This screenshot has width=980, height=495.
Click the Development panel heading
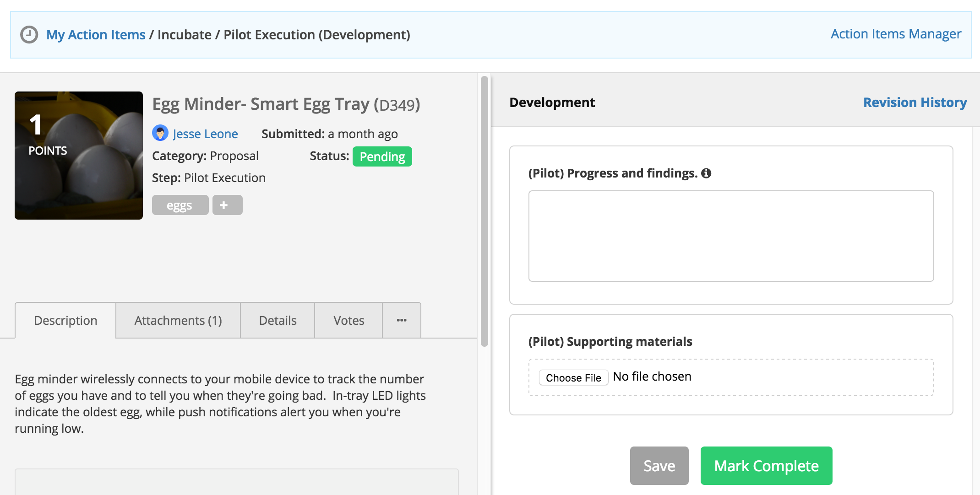[x=552, y=102]
